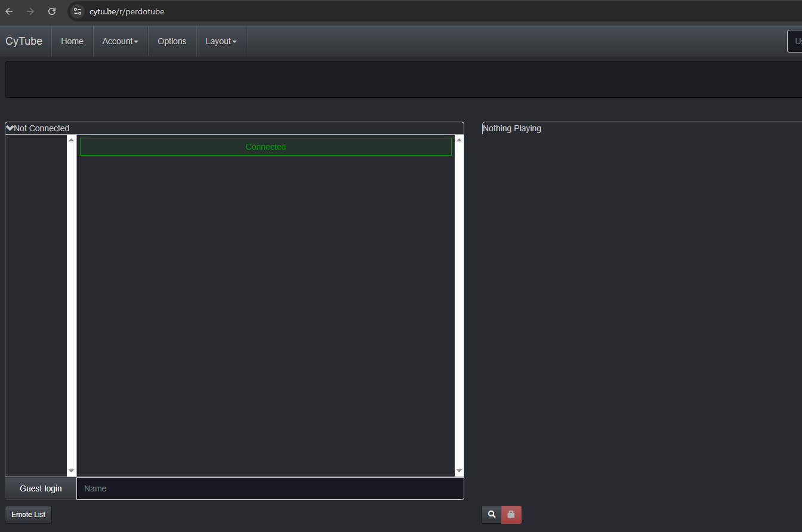Click the CyTube brand link

24,41
